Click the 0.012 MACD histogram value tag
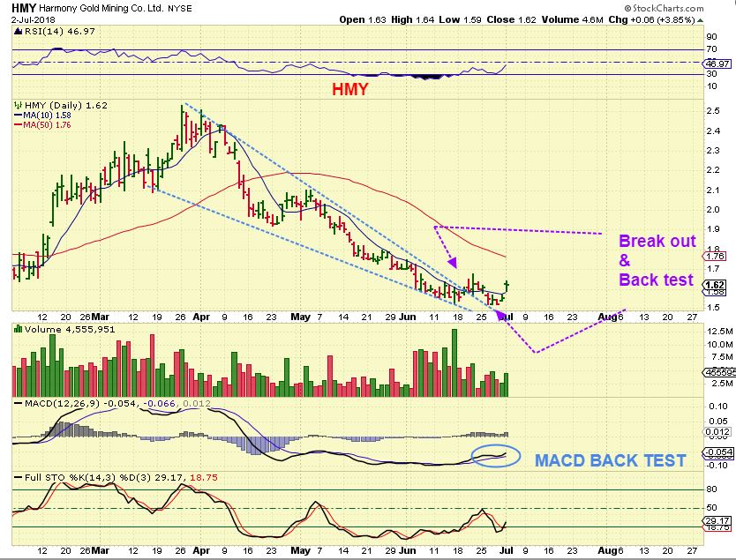The image size is (736, 560). tap(718, 431)
